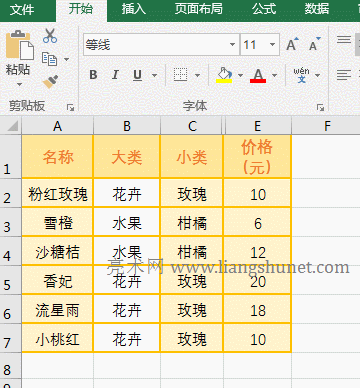This screenshot has width=360, height=388.
Task: Select row 8 header
Action: (x=11, y=365)
